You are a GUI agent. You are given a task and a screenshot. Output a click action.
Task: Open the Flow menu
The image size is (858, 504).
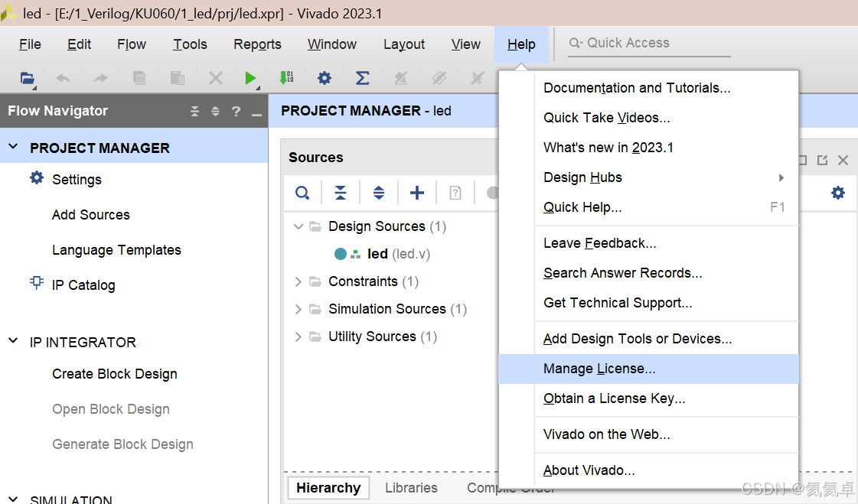[132, 44]
